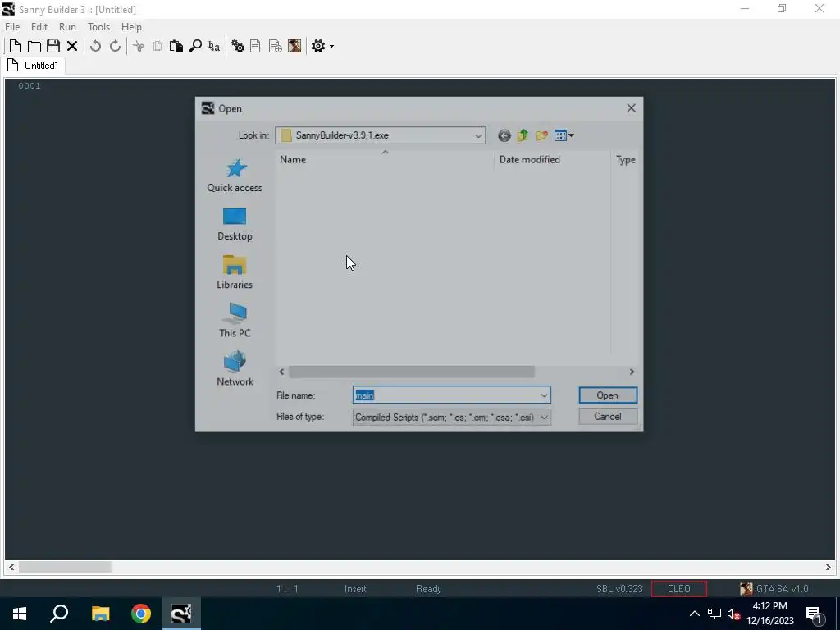Click the Cancel button in dialog
The image size is (840, 630).
608,417
